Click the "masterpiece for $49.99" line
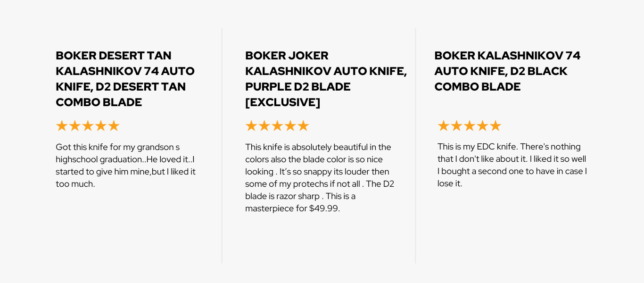This screenshot has width=644, height=283. point(292,208)
